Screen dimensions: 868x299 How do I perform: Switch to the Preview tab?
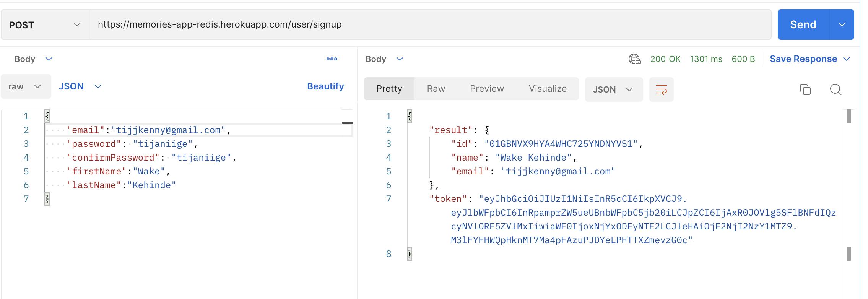point(487,89)
